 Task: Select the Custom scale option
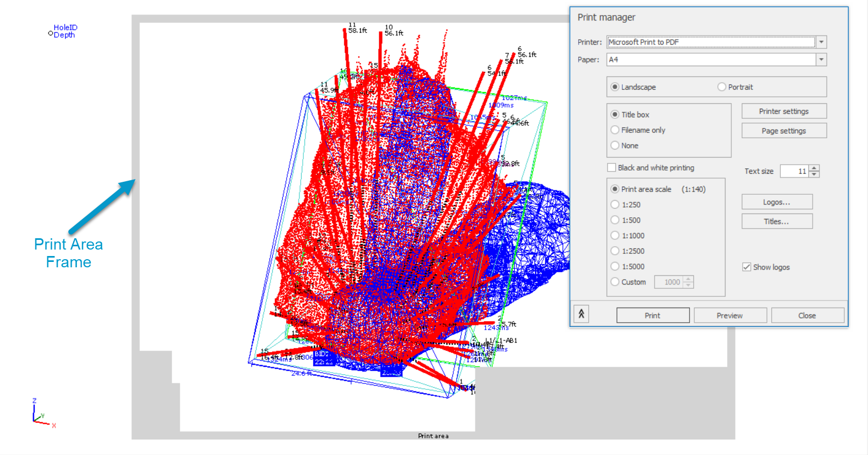point(629,282)
